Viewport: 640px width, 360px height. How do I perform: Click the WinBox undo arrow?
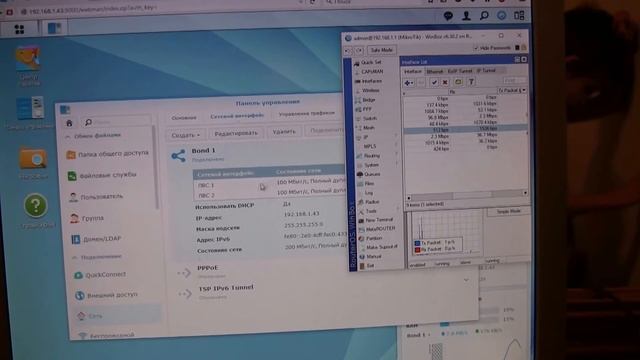[348, 50]
